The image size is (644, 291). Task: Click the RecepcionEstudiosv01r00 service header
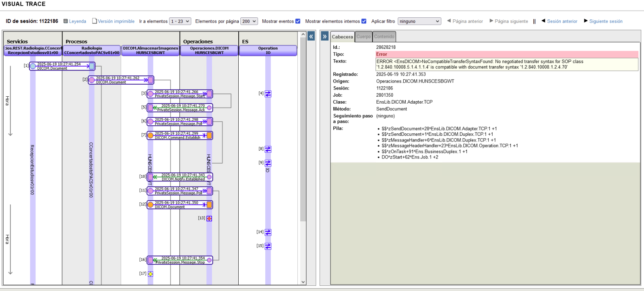pyautogui.click(x=33, y=50)
